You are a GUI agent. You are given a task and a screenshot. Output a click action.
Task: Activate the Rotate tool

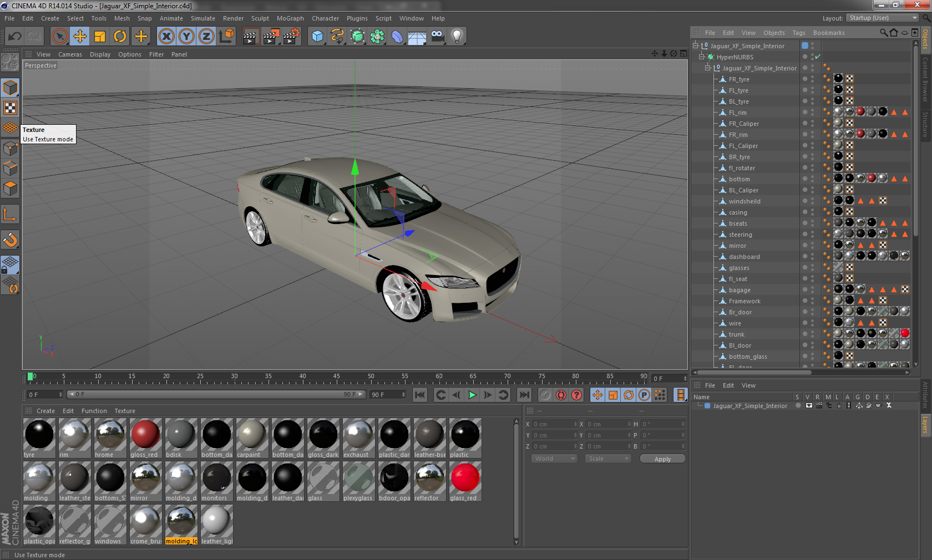[x=120, y=37]
